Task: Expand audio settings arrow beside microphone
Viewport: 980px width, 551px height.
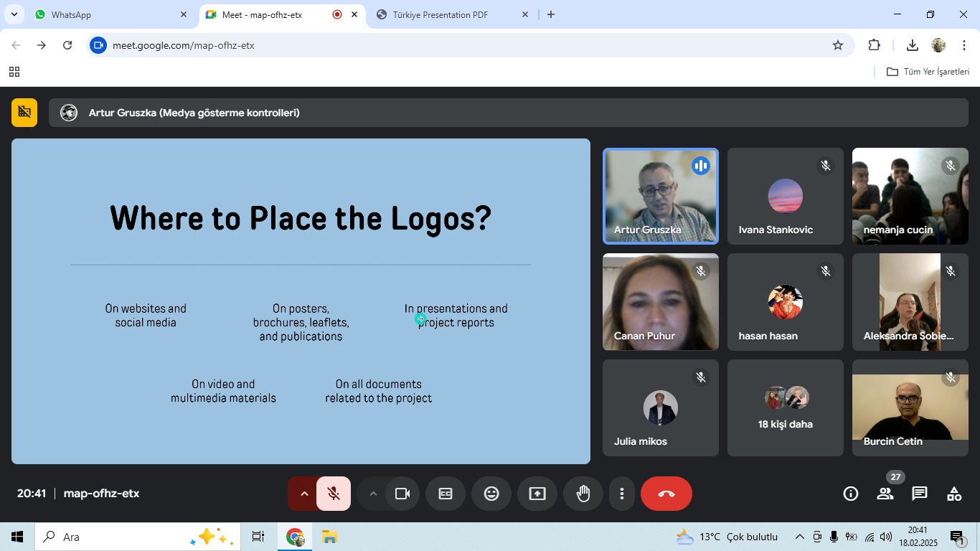Action: pos(303,494)
